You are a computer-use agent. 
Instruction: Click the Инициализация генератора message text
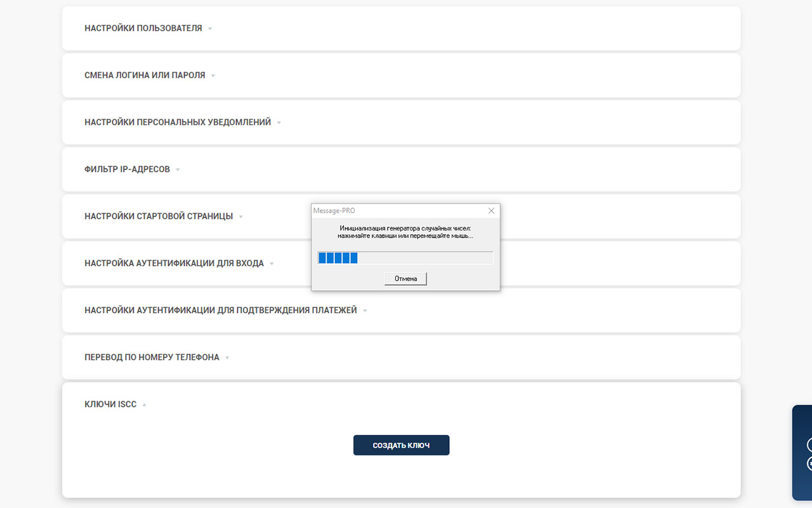coord(405,232)
